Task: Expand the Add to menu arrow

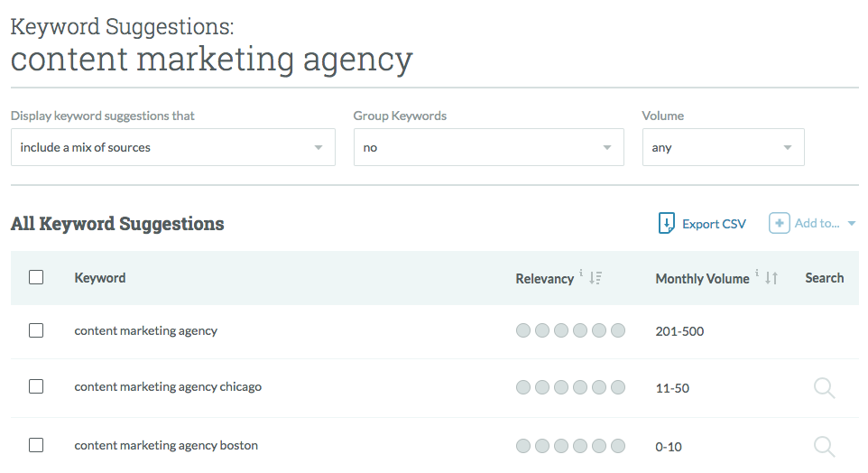Action: 852,224
